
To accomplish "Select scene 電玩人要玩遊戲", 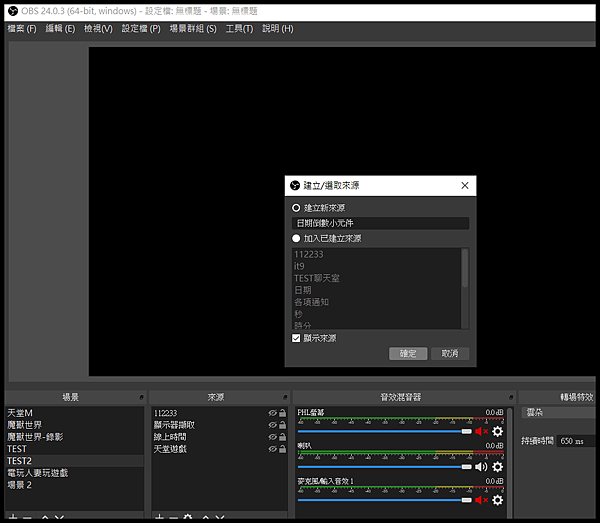I will pos(75,473).
